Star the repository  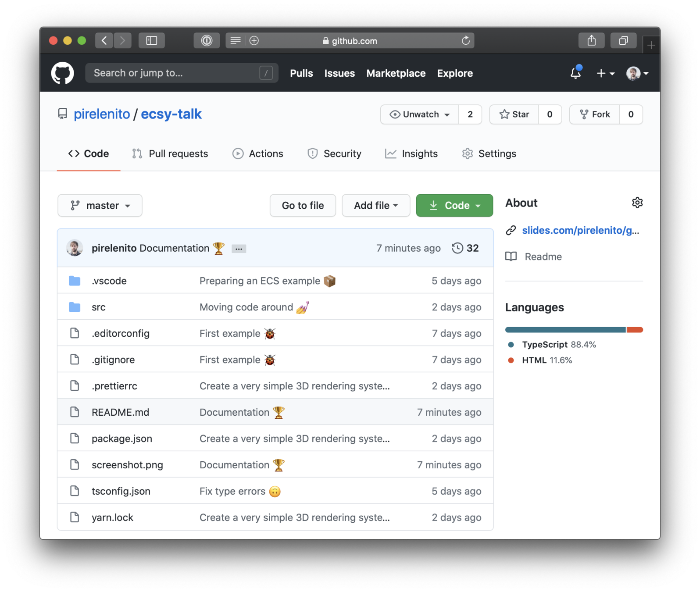tap(514, 114)
